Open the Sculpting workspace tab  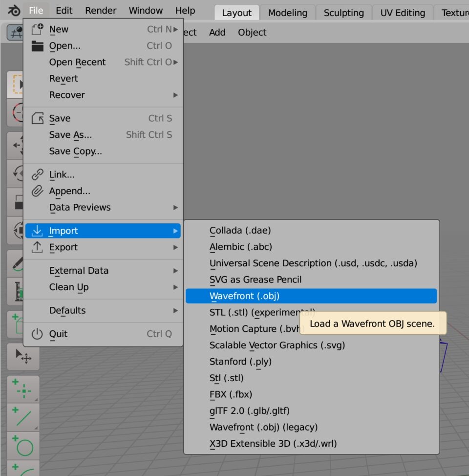coord(343,13)
